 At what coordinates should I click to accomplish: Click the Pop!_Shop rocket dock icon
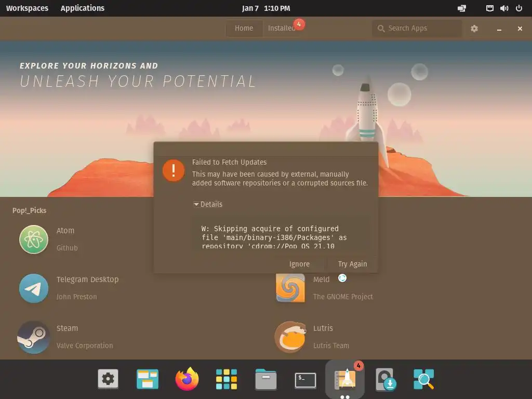(345, 379)
